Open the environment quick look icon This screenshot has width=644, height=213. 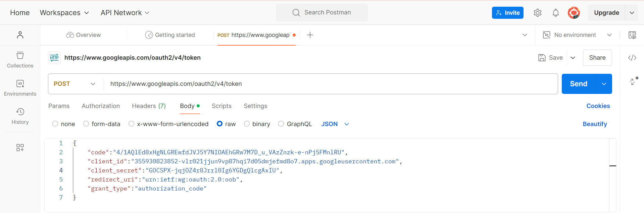tap(632, 35)
